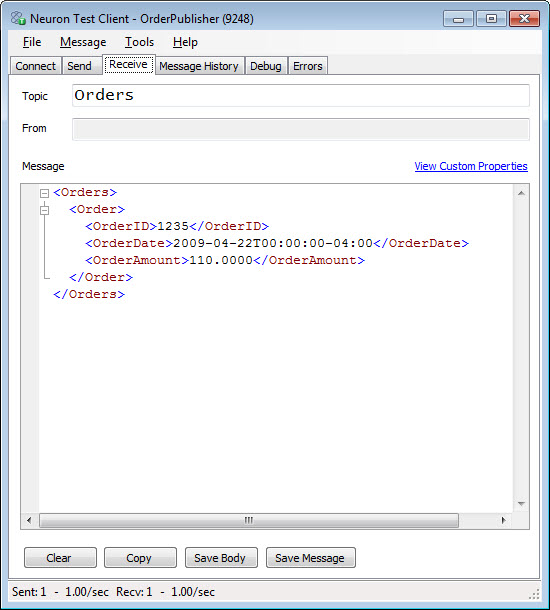This screenshot has width=550, height=610.
Task: Open the Message menu
Action: pos(83,42)
